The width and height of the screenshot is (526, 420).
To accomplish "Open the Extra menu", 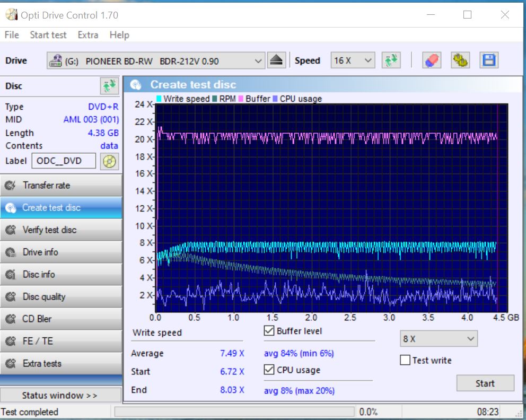I will (x=87, y=35).
